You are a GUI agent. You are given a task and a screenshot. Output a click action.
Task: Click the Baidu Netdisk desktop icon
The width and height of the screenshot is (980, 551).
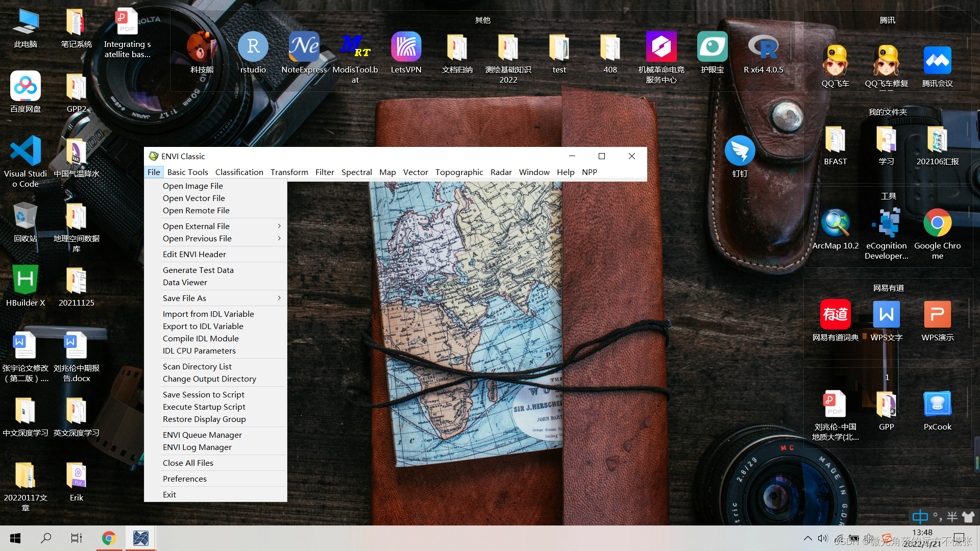point(26,86)
